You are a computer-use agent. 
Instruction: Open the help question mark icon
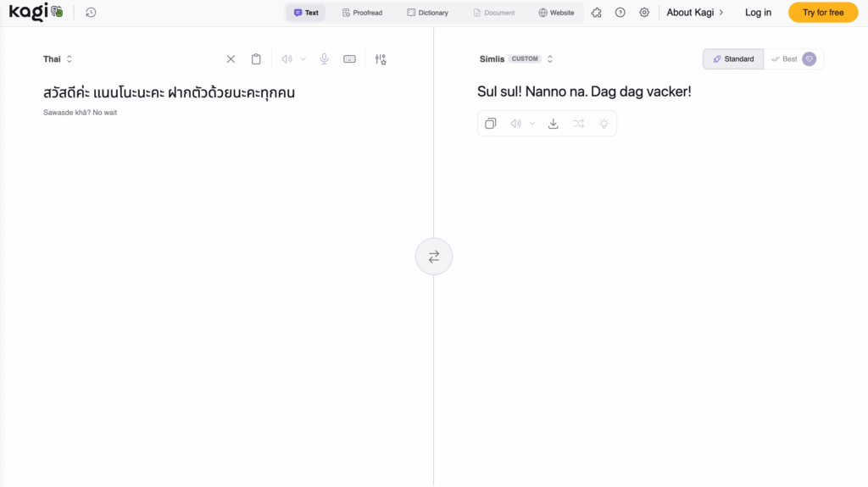point(620,12)
